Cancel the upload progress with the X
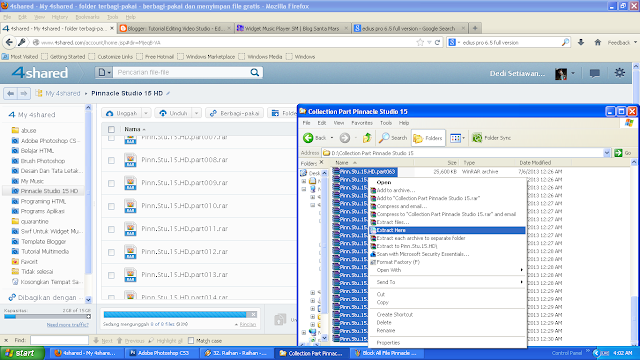640x360 pixels. tap(253, 314)
